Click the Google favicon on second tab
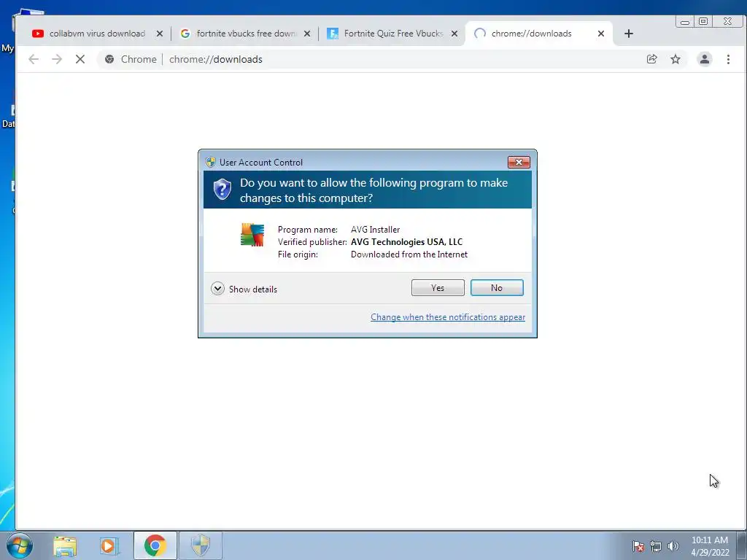The image size is (747, 560). [185, 34]
